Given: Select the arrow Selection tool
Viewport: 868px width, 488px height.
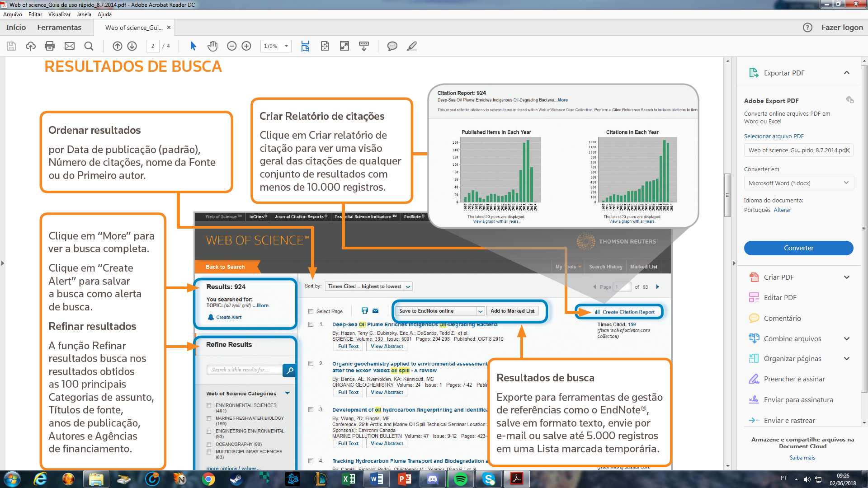Looking at the screenshot, I should (x=193, y=46).
